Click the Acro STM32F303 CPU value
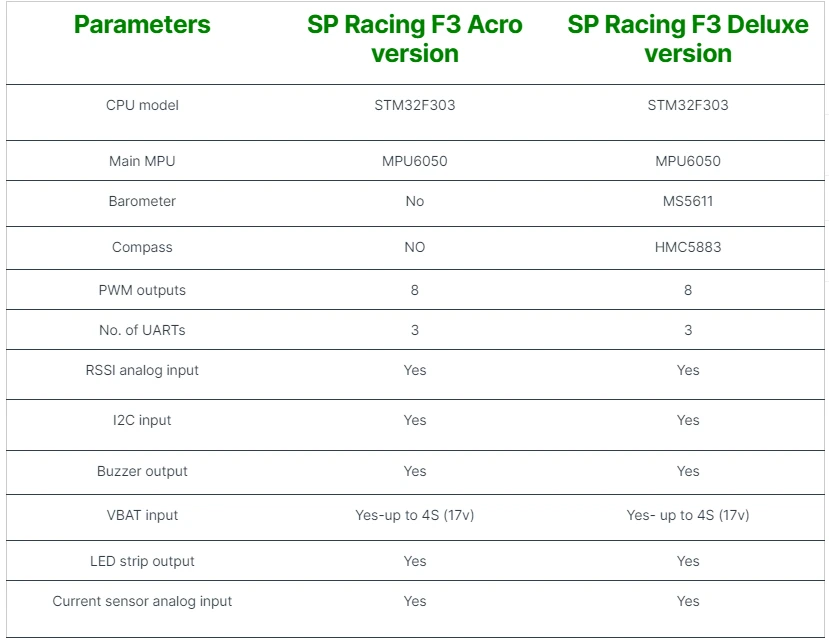This screenshot has width=829, height=641. [414, 105]
